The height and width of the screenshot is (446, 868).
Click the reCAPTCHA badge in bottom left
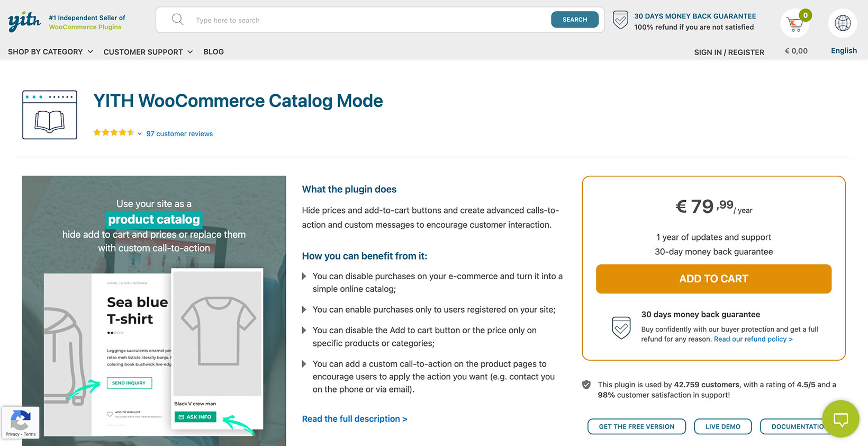coord(21,422)
